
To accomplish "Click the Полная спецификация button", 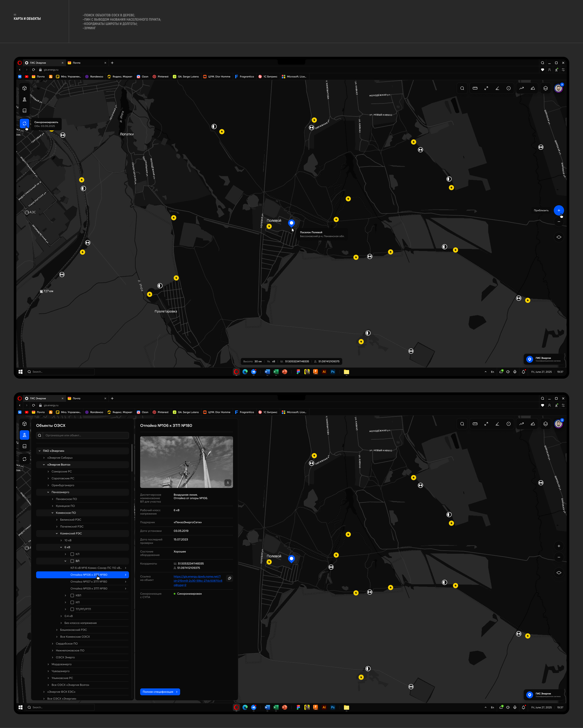I will pyautogui.click(x=160, y=692).
